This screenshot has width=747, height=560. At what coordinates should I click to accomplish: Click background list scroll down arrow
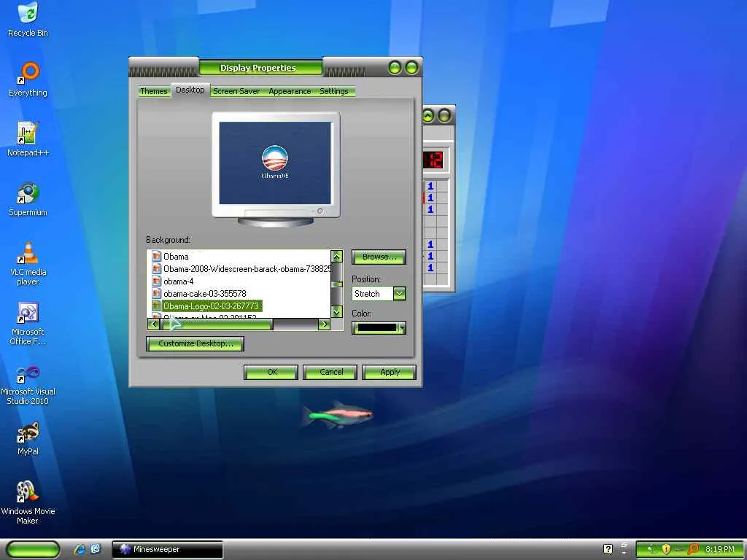coord(337,312)
